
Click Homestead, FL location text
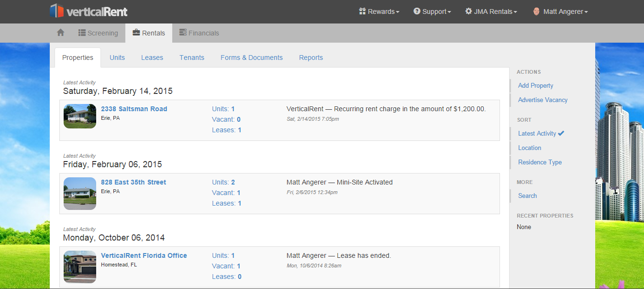(119, 265)
